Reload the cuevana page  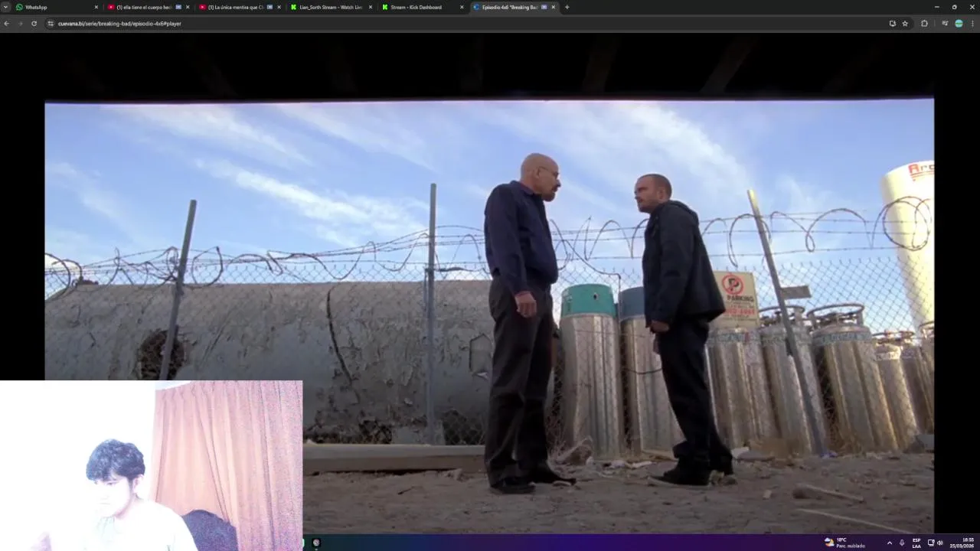click(x=34, y=24)
